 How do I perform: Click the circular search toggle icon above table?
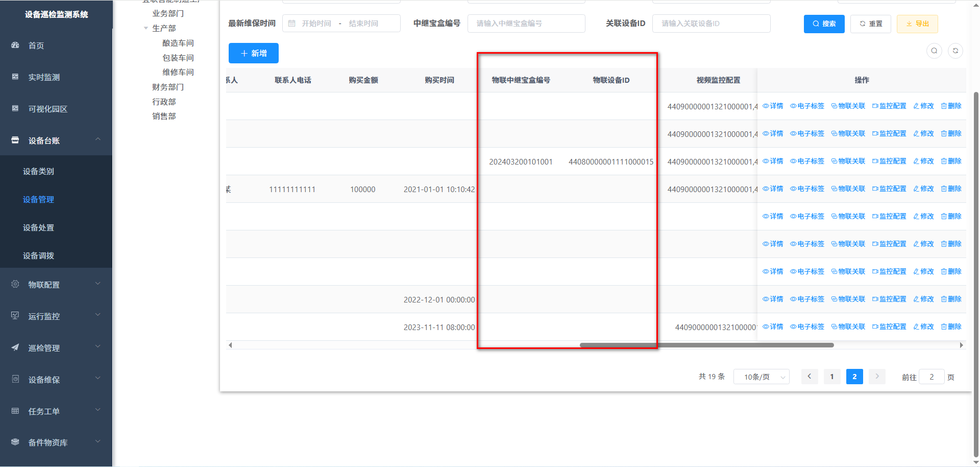[x=934, y=51]
